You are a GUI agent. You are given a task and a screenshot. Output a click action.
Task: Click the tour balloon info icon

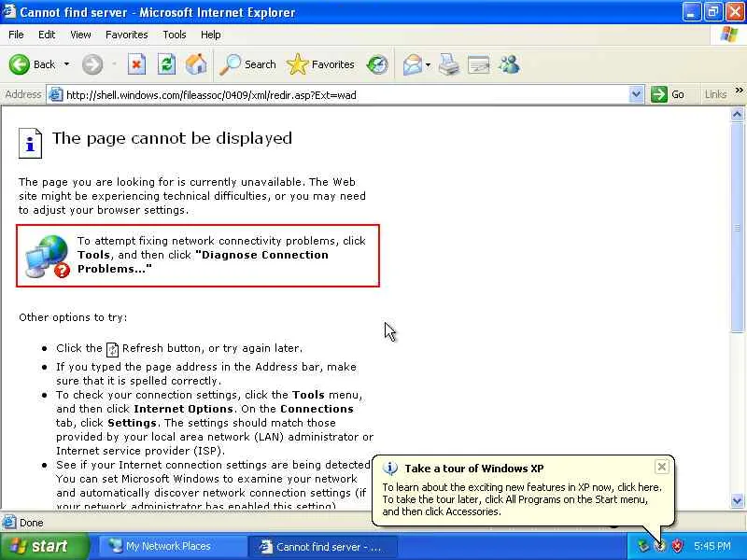390,469
